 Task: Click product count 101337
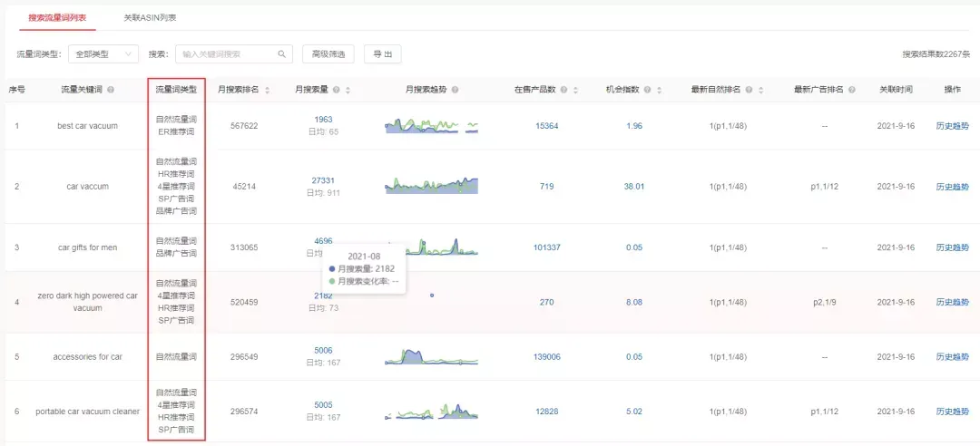click(x=547, y=247)
